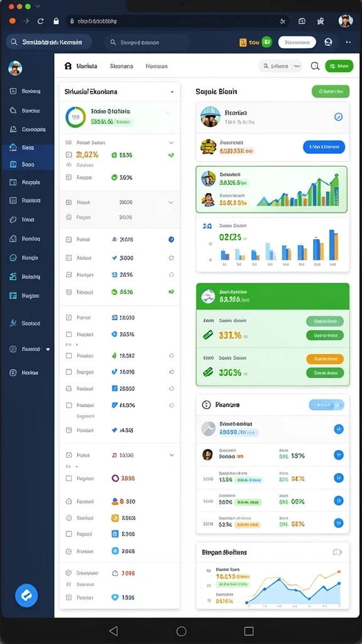Collapse the first list section chevron under donut chart

tap(171, 143)
